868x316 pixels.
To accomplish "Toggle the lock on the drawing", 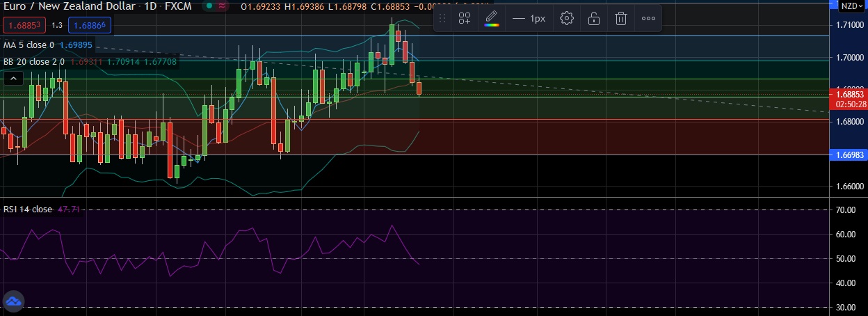I will (594, 19).
